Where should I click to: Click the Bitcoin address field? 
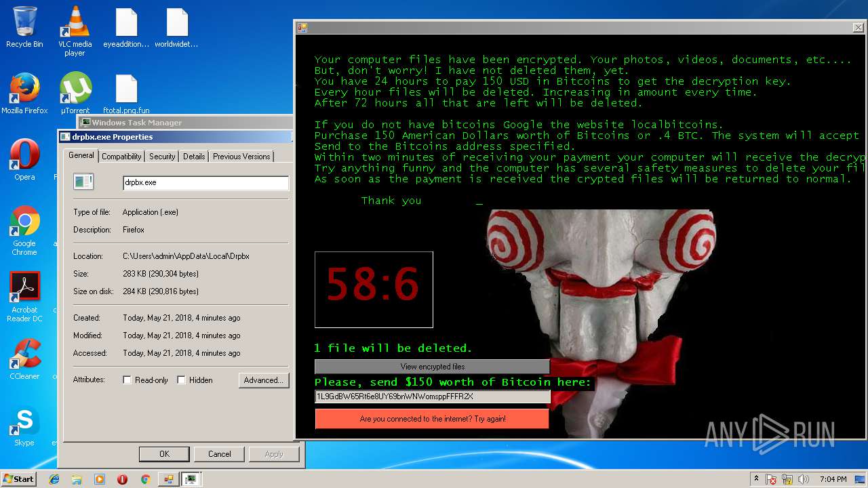pos(432,396)
